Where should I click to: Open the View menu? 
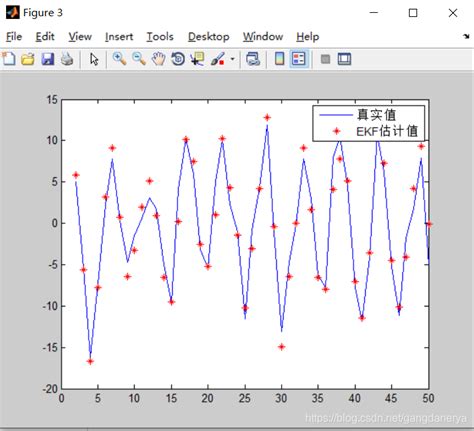(80, 37)
